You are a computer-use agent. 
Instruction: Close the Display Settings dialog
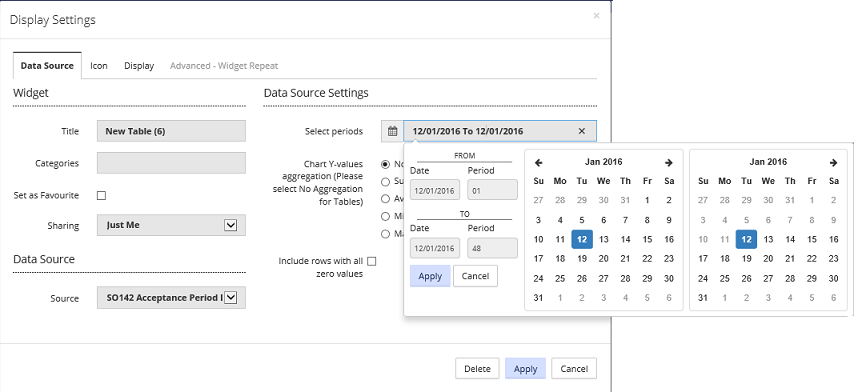(596, 16)
